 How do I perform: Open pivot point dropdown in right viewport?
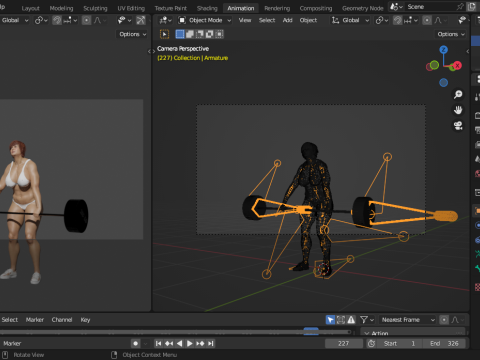382,20
